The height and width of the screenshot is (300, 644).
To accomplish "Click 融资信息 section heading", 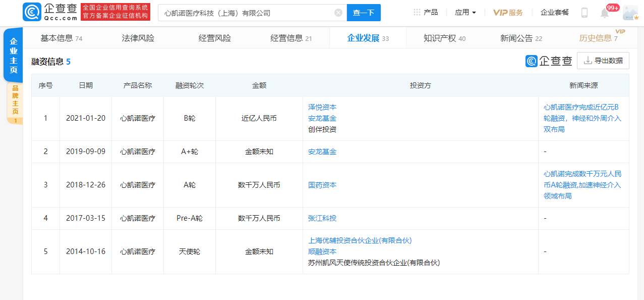I will (x=47, y=62).
